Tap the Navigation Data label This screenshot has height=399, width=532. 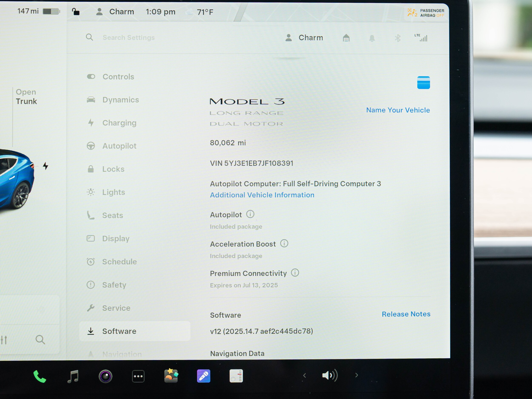[237, 353]
